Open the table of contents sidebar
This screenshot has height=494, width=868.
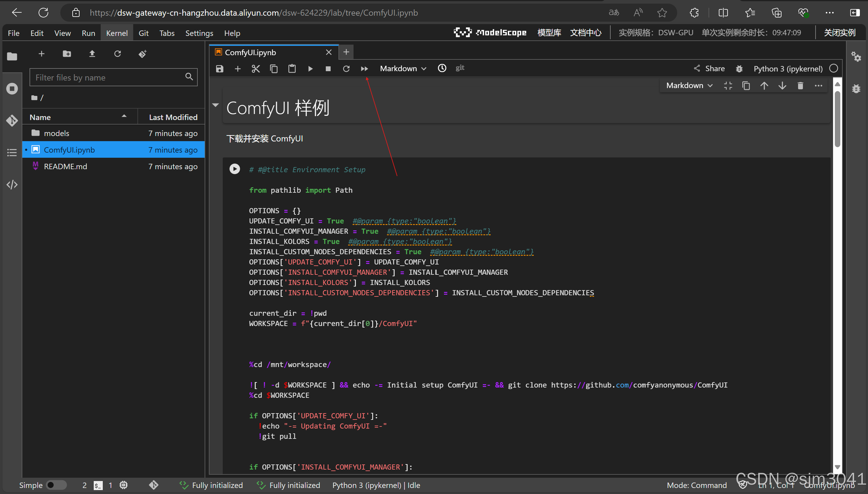pyautogui.click(x=12, y=152)
